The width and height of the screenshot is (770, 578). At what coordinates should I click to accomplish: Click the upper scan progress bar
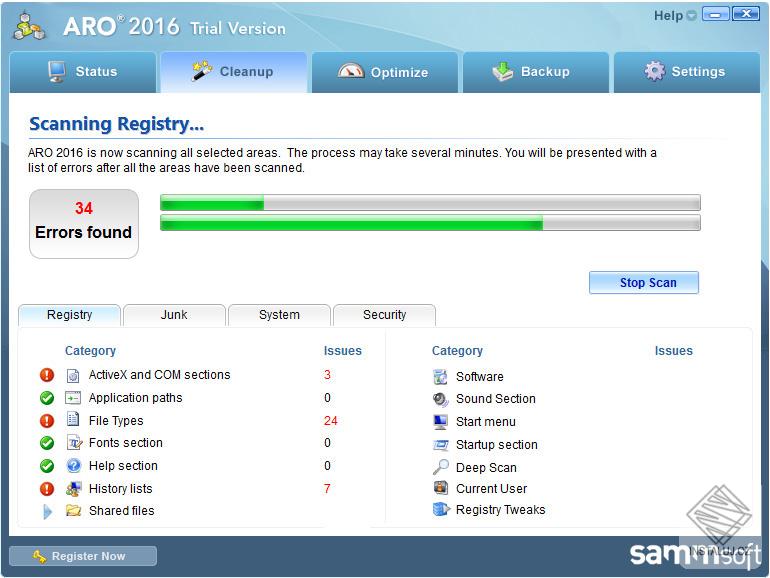click(430, 202)
